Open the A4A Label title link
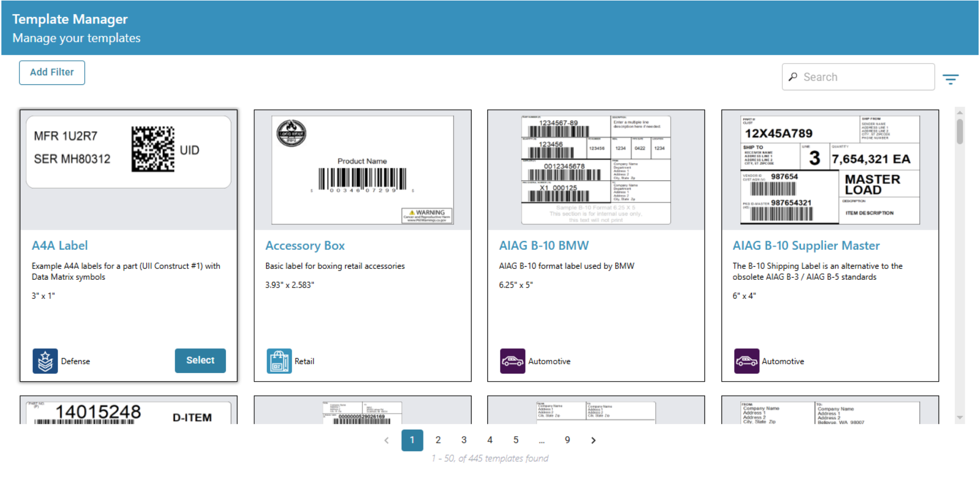 (x=59, y=246)
